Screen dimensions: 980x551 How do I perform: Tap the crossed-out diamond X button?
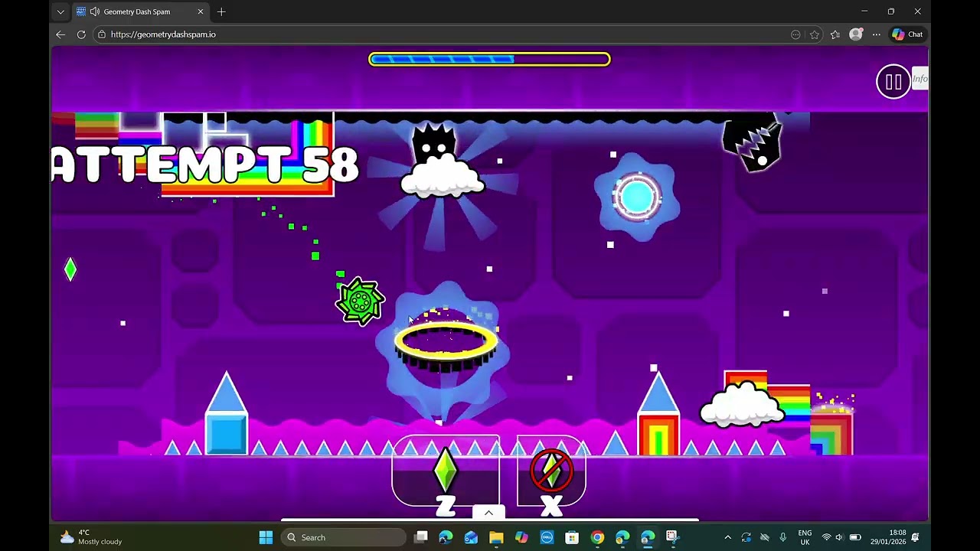pos(551,472)
